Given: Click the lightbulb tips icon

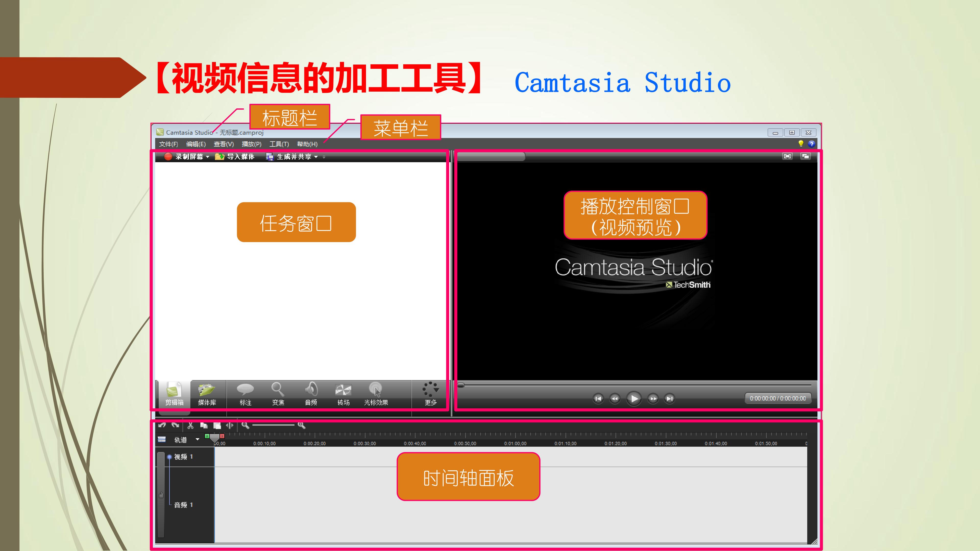Looking at the screenshot, I should (801, 144).
